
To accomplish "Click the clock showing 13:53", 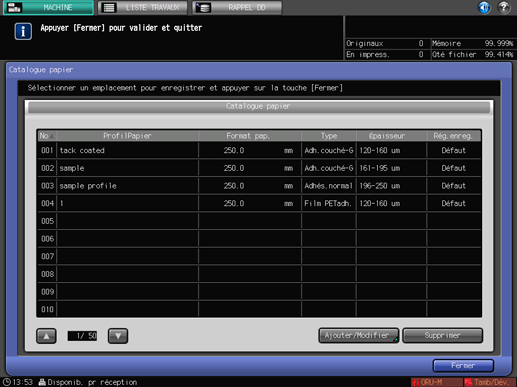I will click(18, 382).
